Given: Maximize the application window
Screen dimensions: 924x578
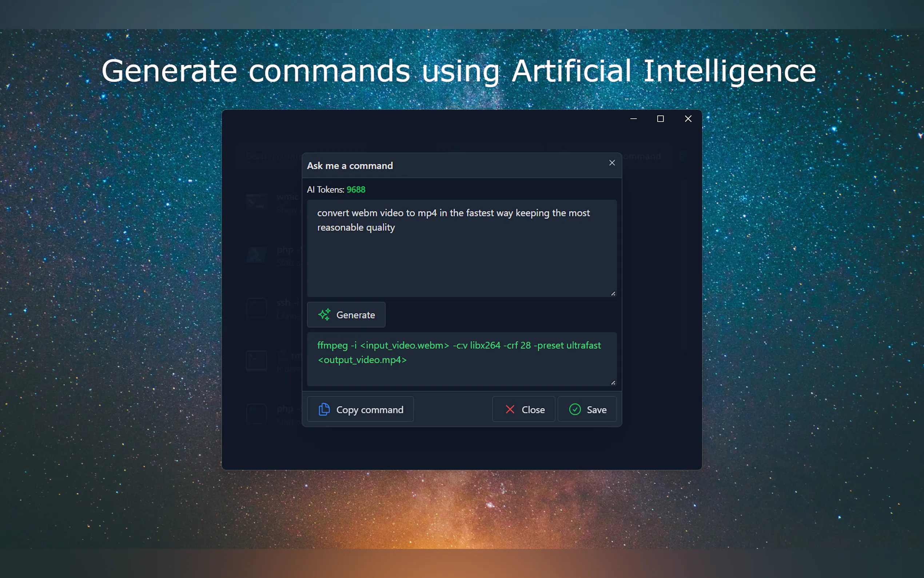Looking at the screenshot, I should 660,119.
